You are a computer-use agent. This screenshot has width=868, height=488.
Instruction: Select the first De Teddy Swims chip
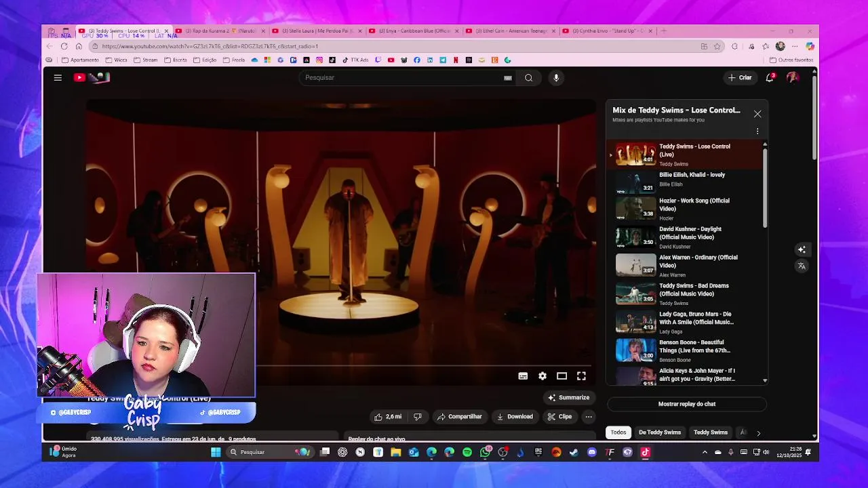[660, 432]
